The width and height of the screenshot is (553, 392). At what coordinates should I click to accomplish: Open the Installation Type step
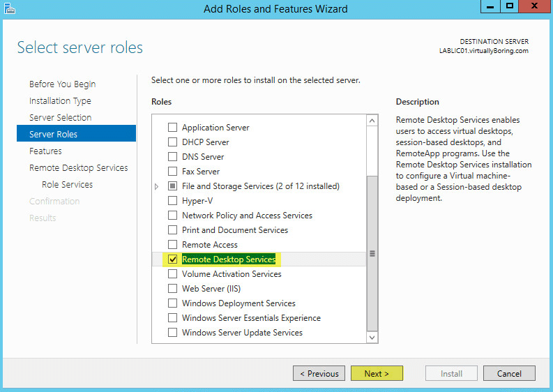click(60, 101)
